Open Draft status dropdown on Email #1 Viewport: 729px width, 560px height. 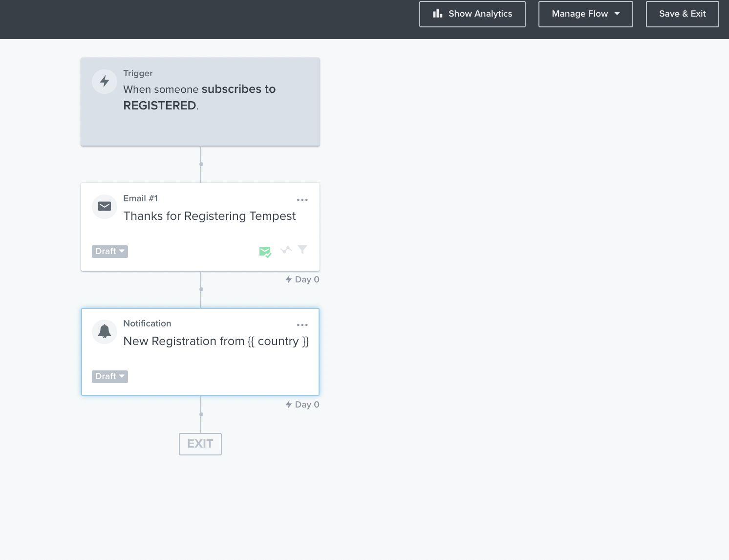[110, 251]
